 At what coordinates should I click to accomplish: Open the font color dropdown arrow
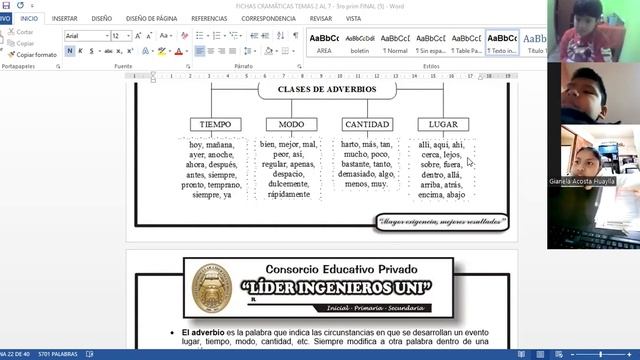coord(187,51)
